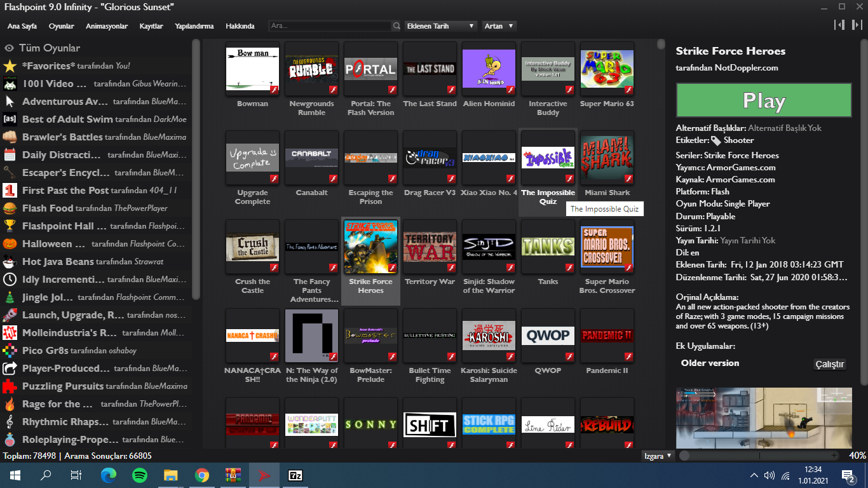Open Microsoft Edge in the taskbar
This screenshot has width=868, height=488.
click(109, 475)
